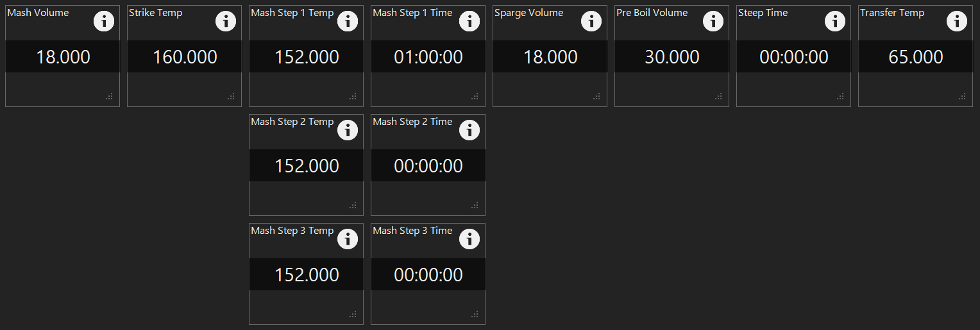Open the Mash Step 2 Temp info icon
Viewport: 980px width, 330px height.
pyautogui.click(x=348, y=130)
